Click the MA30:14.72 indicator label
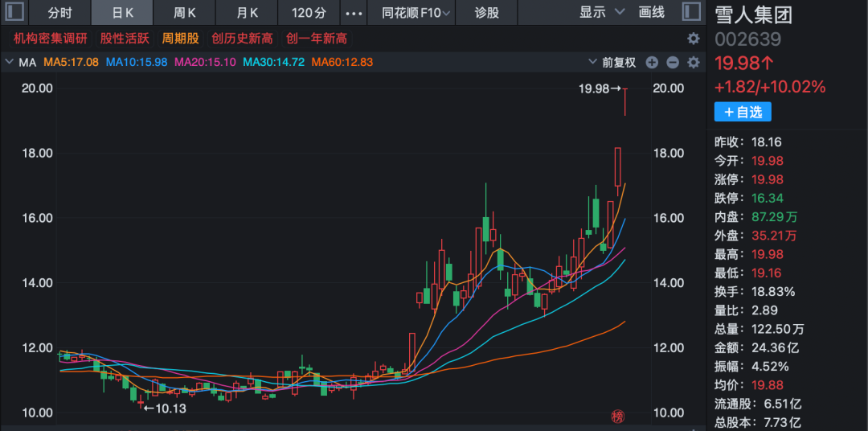This screenshot has height=431, width=868. point(274,63)
